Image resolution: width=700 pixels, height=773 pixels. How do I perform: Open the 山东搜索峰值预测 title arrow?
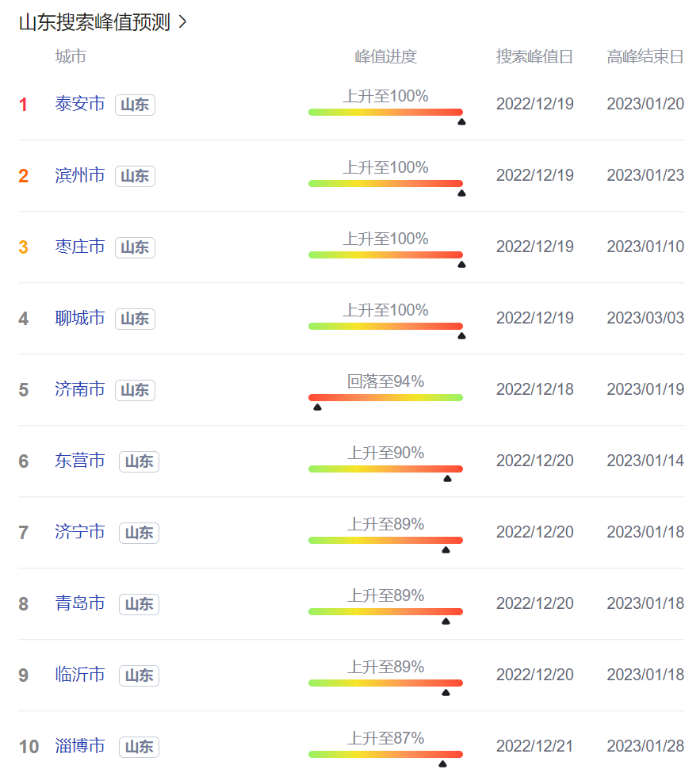182,22
